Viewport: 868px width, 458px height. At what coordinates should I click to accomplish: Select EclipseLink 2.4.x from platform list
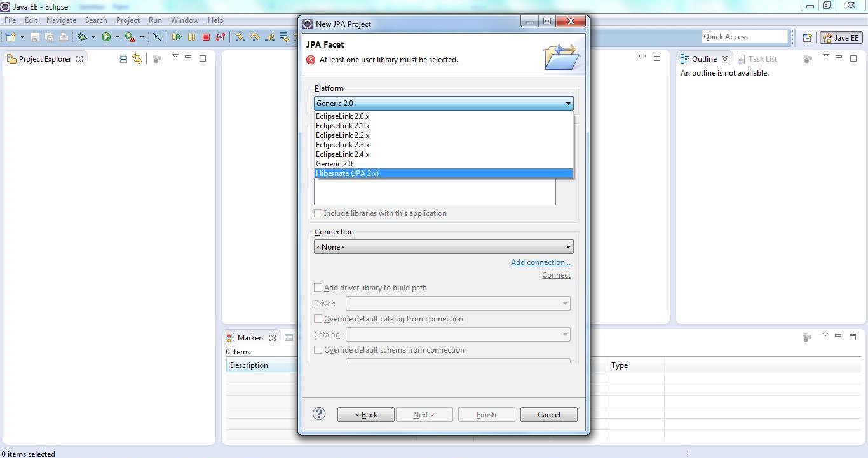pos(444,154)
